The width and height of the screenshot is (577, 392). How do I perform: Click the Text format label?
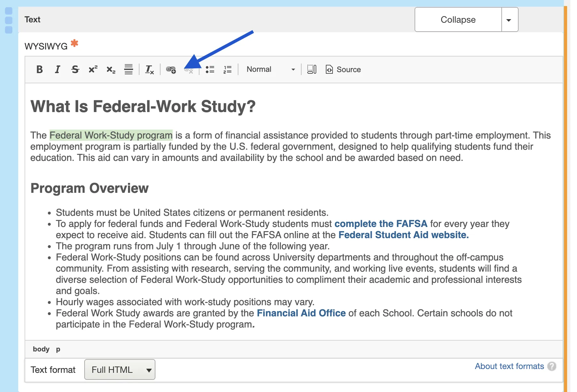click(53, 370)
